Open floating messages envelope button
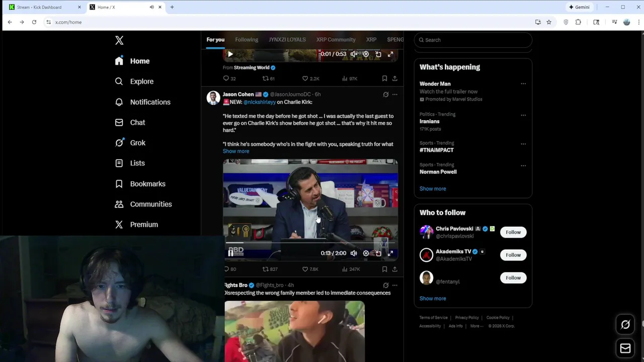The image size is (644, 362). click(x=625, y=348)
